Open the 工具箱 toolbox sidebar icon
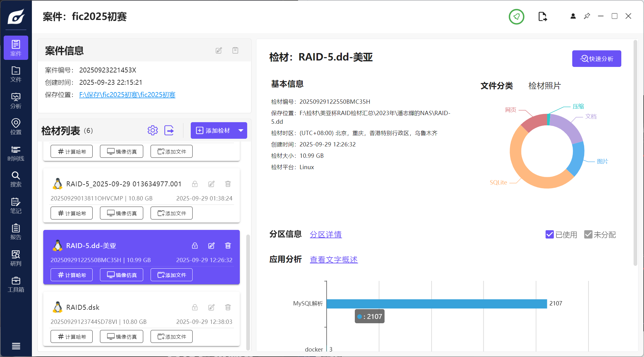This screenshot has width=644, height=357. 16,284
